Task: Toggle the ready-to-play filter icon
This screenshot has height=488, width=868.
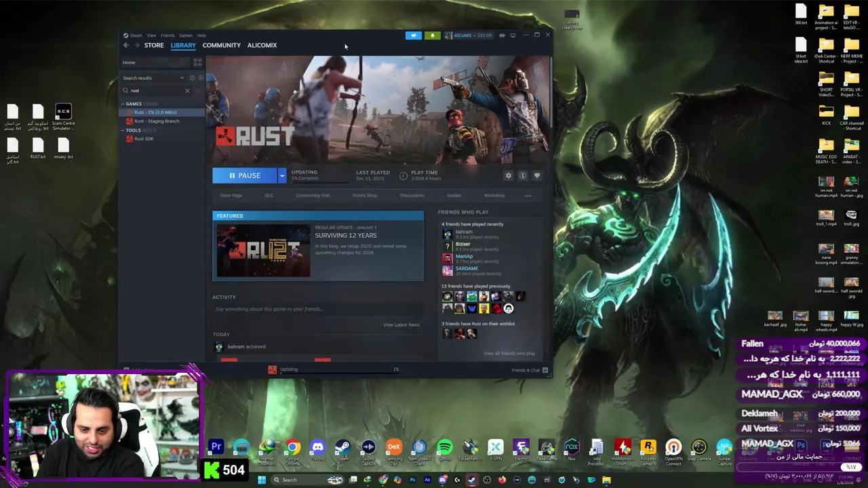Action: (201, 78)
